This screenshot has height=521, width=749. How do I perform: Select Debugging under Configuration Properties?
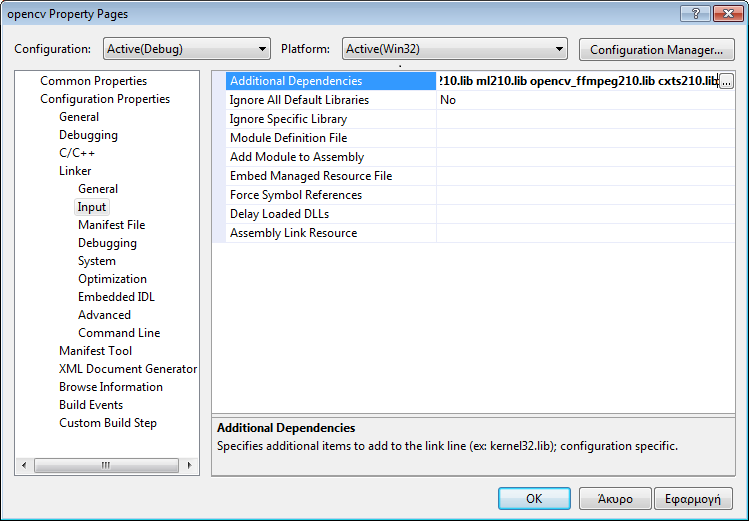(x=88, y=135)
